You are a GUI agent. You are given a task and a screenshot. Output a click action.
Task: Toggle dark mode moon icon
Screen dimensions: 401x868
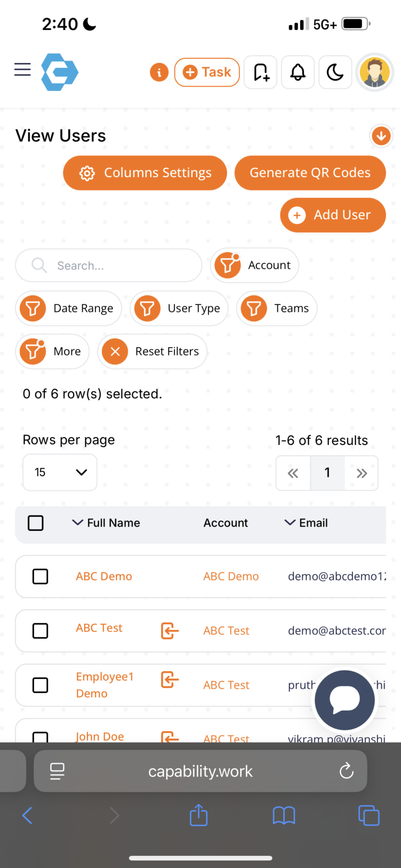pos(335,72)
